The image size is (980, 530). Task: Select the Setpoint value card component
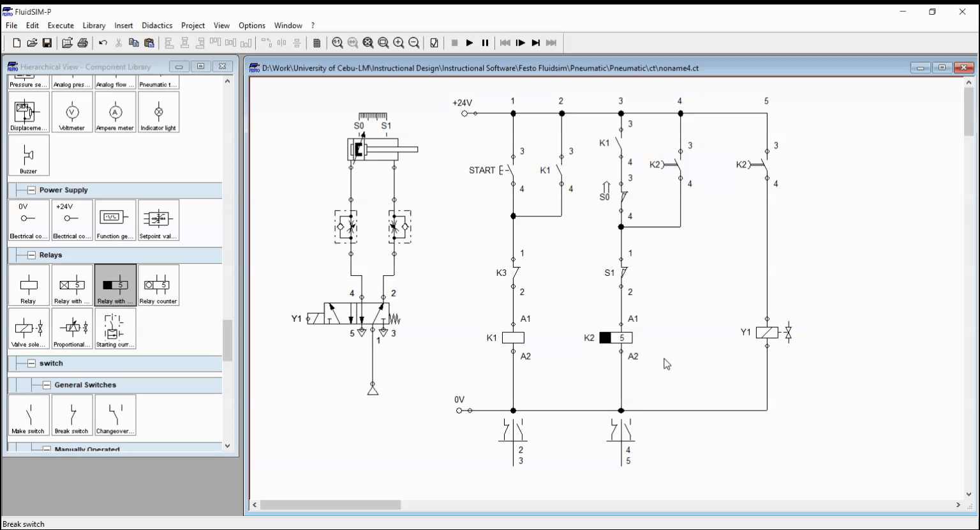pyautogui.click(x=159, y=220)
